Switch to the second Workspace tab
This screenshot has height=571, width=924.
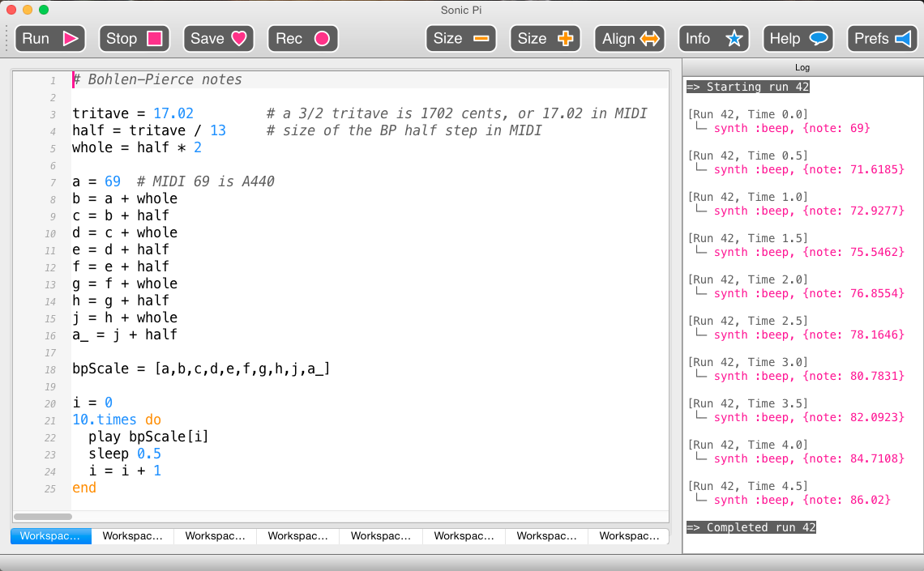point(133,535)
